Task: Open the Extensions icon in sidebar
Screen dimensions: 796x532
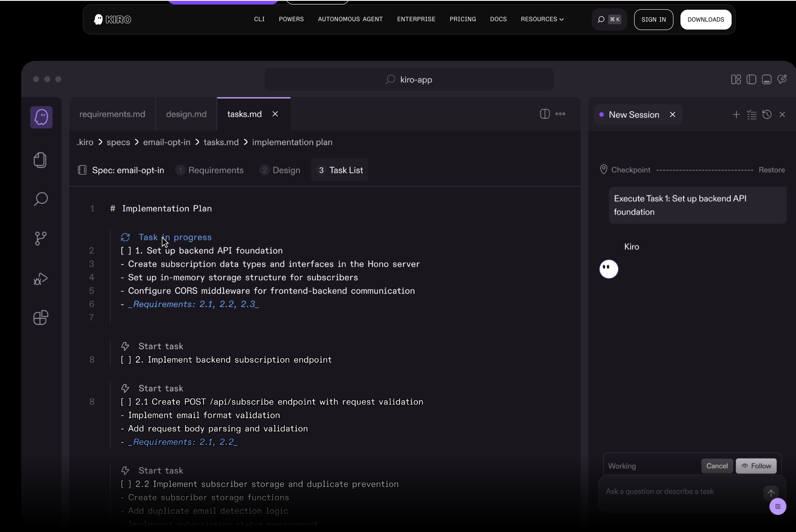Action: tap(41, 318)
